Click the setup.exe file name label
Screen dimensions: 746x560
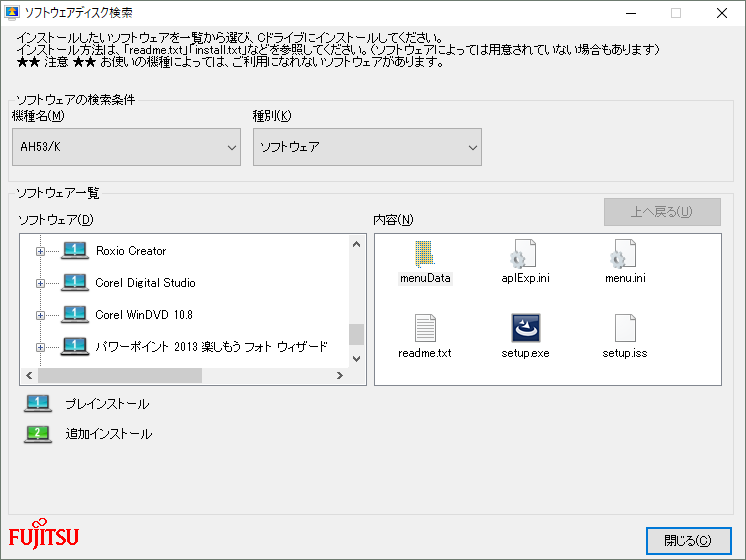pos(525,353)
